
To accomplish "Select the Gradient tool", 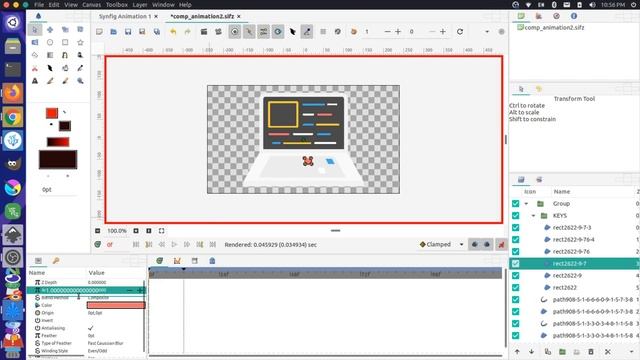I will tap(50, 55).
